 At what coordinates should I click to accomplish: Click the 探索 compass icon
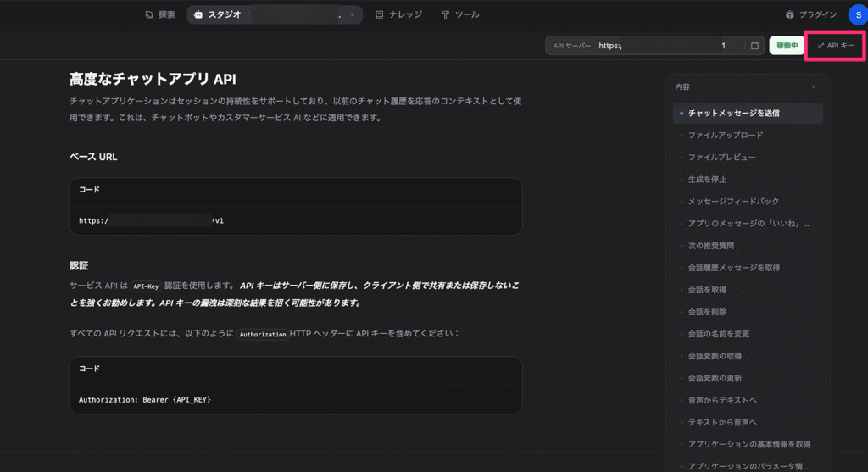point(149,15)
